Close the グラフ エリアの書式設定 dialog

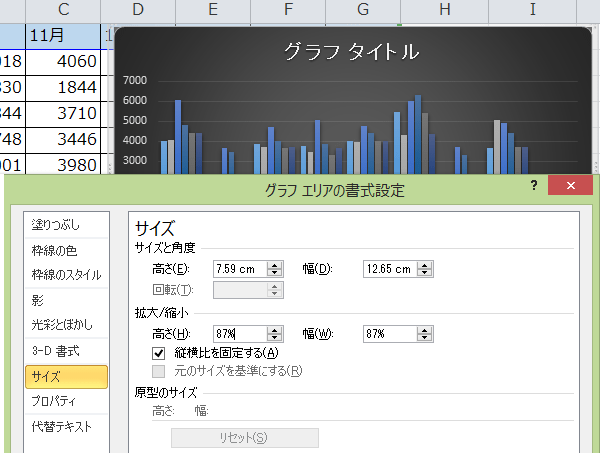570,186
